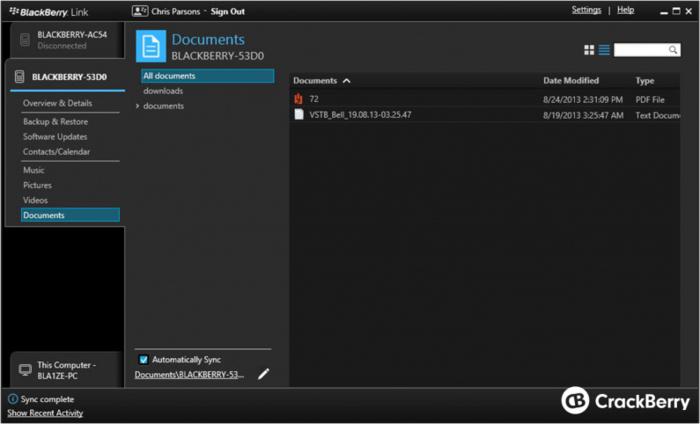700x424 pixels.
Task: Sort by Type column header
Action: pos(645,81)
